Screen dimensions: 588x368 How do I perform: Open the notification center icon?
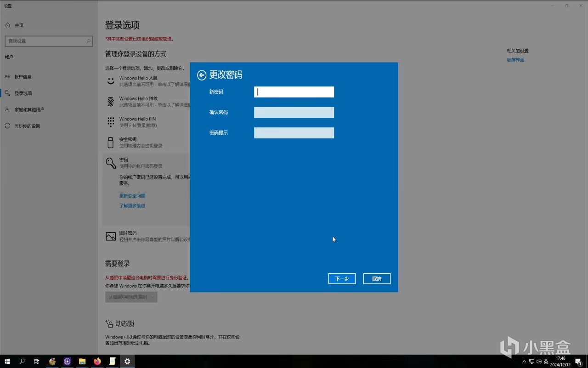(578, 362)
